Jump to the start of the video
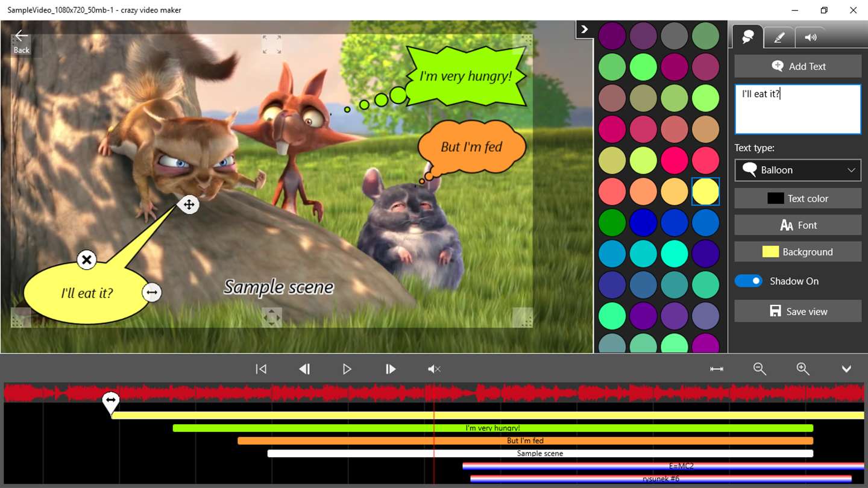The height and width of the screenshot is (488, 868). pyautogui.click(x=261, y=369)
